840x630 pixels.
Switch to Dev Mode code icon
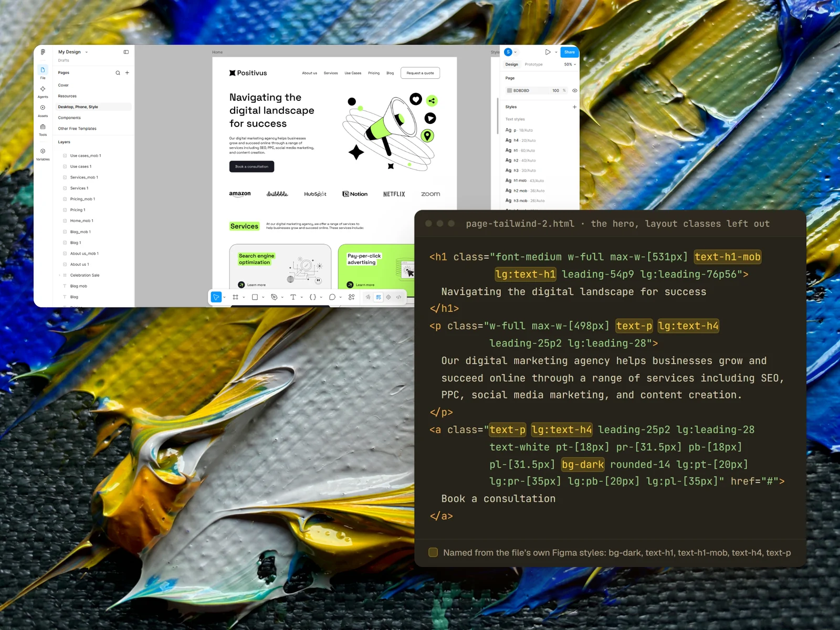pyautogui.click(x=398, y=297)
